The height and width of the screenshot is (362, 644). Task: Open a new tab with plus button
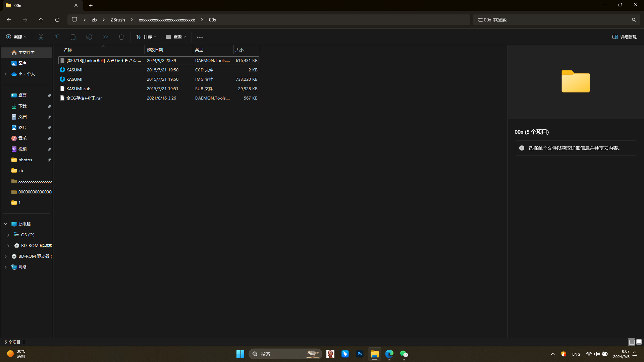[91, 5]
